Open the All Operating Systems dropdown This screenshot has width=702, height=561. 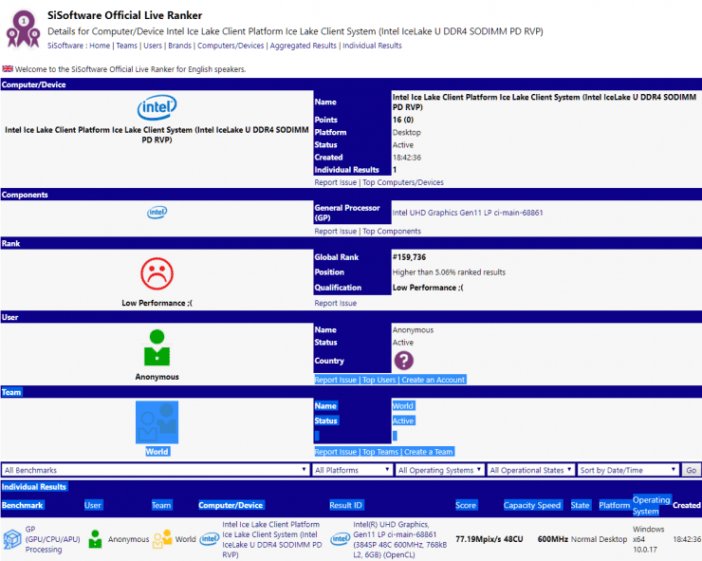pos(440,470)
